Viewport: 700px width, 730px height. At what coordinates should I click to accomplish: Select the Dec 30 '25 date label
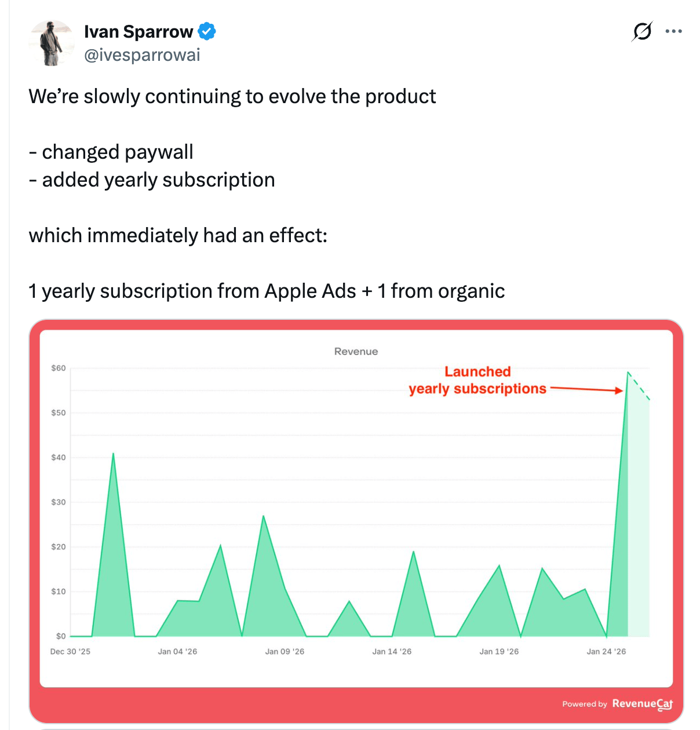tap(70, 651)
